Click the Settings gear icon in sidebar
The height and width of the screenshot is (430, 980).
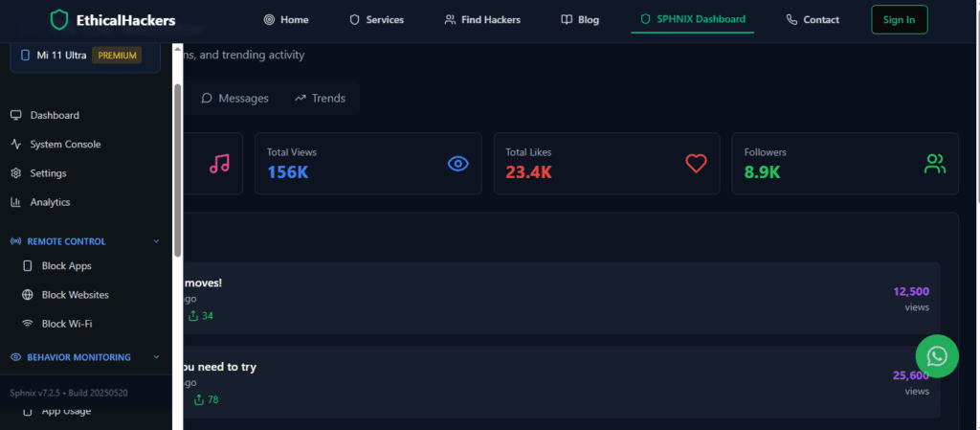(x=16, y=173)
